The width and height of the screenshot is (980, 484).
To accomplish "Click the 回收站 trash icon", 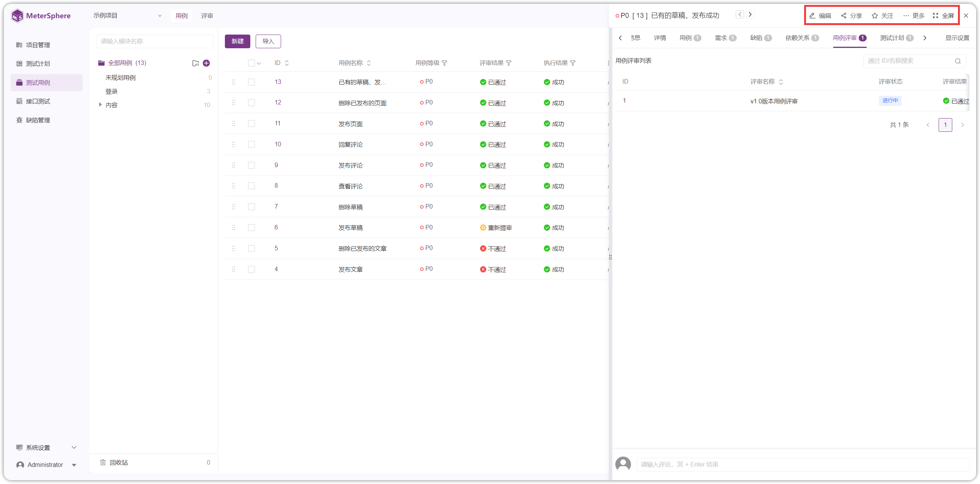I will pyautogui.click(x=103, y=462).
